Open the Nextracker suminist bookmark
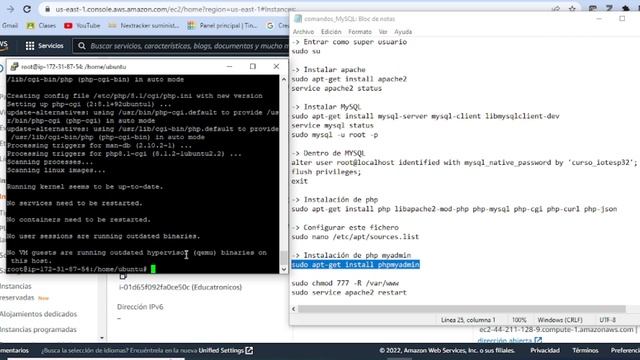The image size is (640, 360). (144, 25)
